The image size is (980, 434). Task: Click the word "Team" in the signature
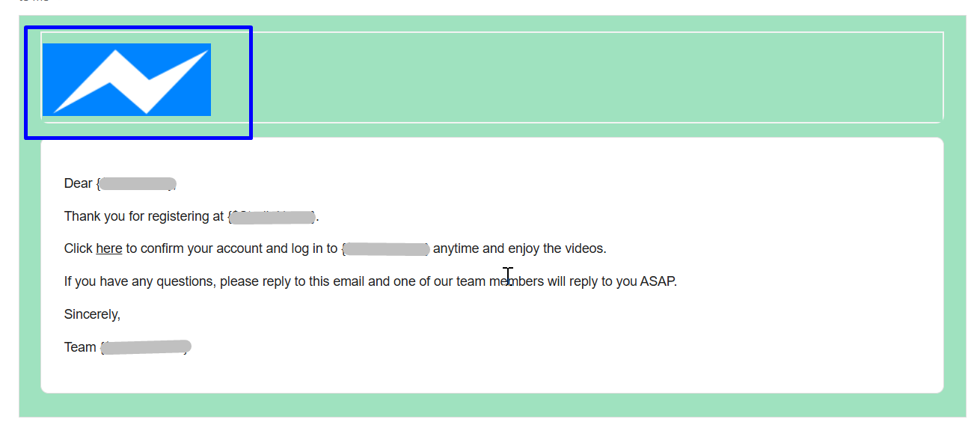click(x=80, y=347)
